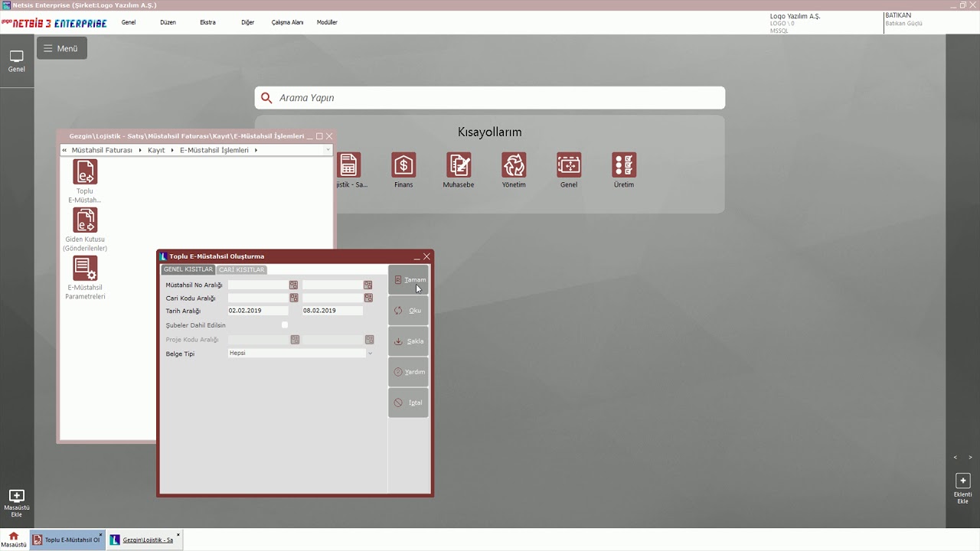Switch to CARİ KISITLAR tab
Image resolution: width=980 pixels, height=551 pixels.
tap(241, 269)
